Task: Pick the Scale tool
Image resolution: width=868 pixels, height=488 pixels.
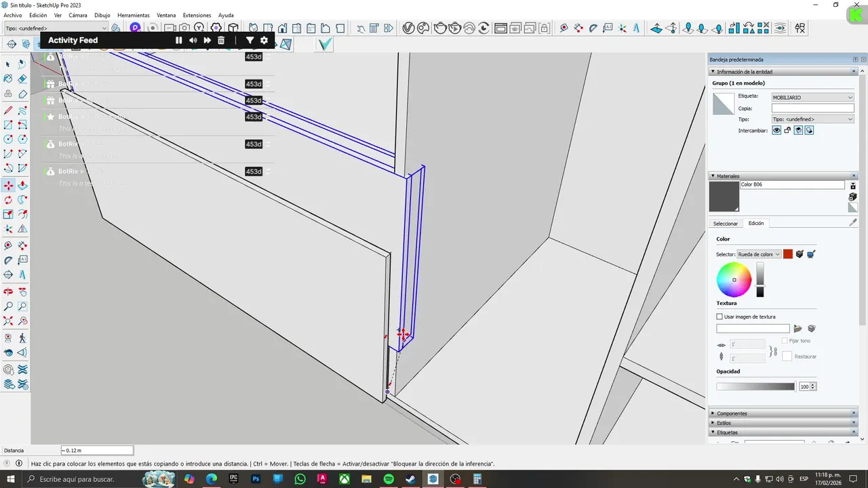Action: pos(8,214)
